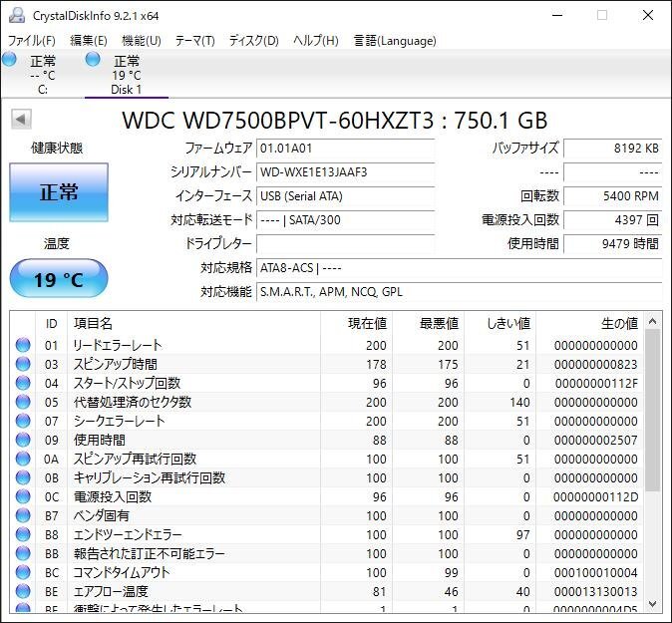Click the ID column header

[x=52, y=324]
